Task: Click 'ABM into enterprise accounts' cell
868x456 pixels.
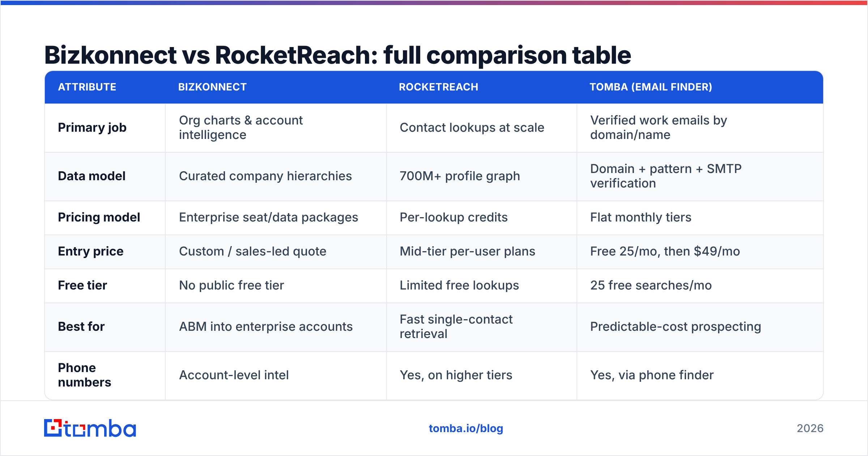Action: coord(276,327)
